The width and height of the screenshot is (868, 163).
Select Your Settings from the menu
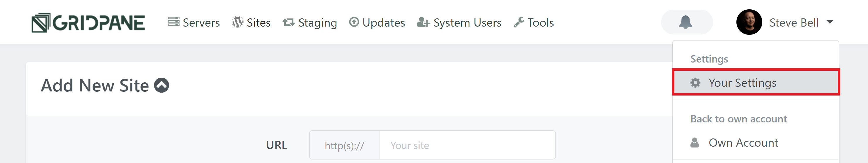coord(755,83)
